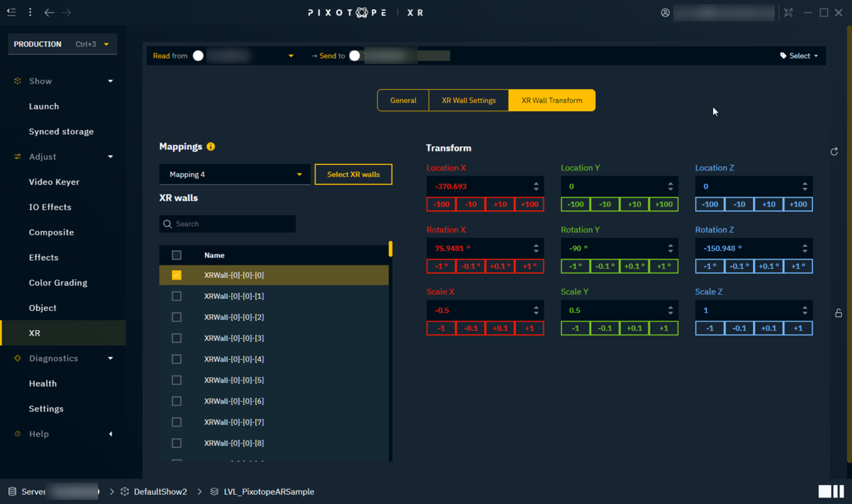Click the reset transform refresh icon

[834, 152]
